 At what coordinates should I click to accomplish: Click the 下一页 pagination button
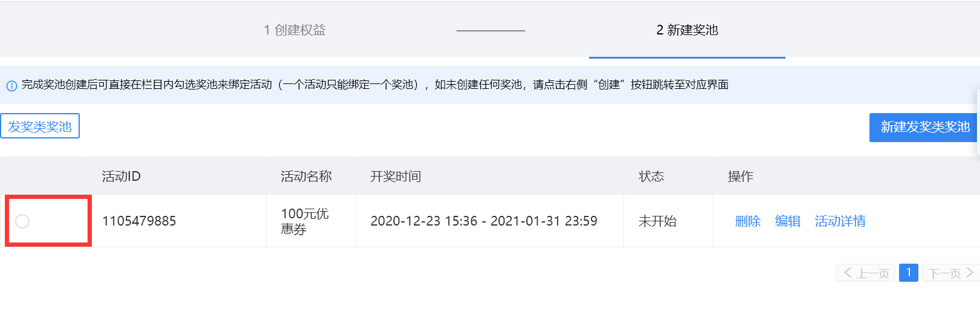coord(951,273)
